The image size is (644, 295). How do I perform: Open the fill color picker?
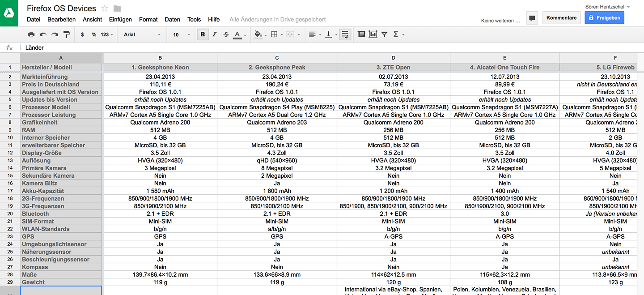(259, 34)
